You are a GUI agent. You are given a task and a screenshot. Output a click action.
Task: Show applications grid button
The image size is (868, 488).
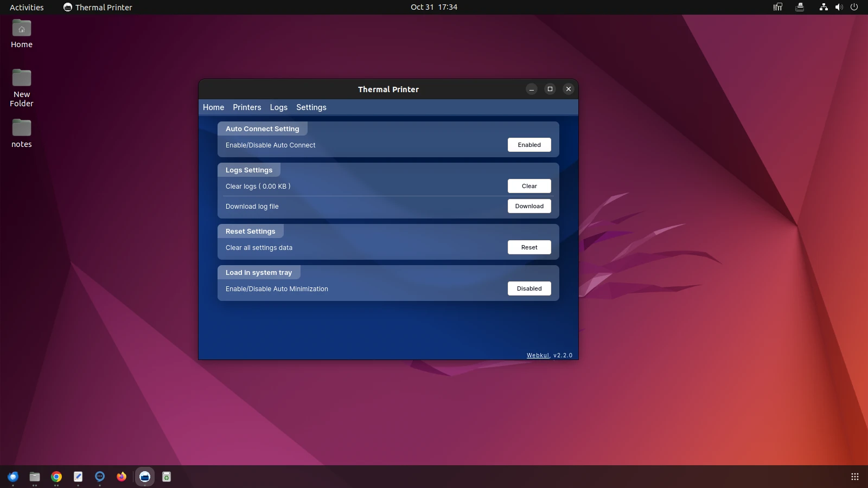point(854,477)
